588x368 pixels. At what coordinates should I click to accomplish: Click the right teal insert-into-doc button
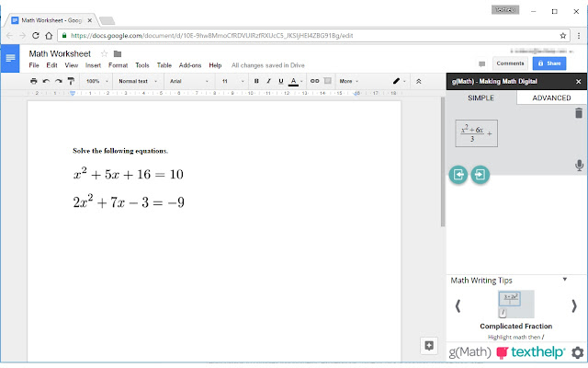(480, 174)
